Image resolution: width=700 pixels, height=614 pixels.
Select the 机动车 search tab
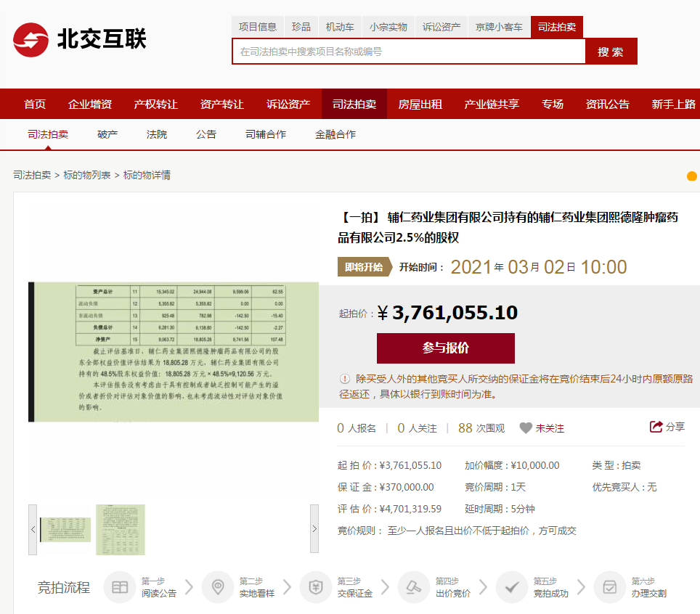340,27
